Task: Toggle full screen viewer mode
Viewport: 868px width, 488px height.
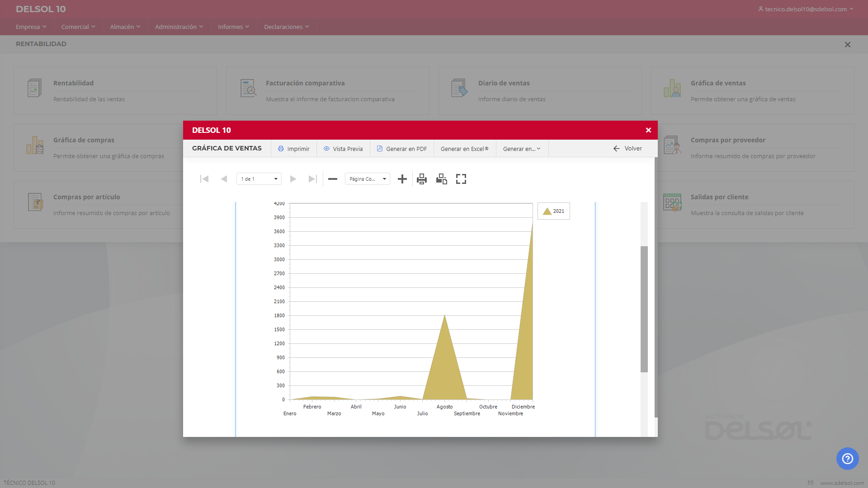Action: 461,179
